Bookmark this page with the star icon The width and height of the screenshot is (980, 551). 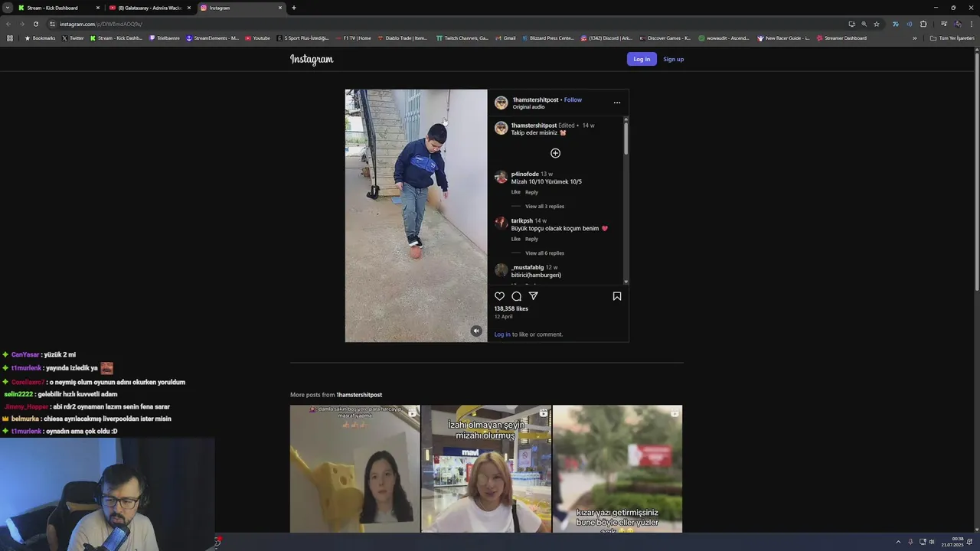pos(877,24)
